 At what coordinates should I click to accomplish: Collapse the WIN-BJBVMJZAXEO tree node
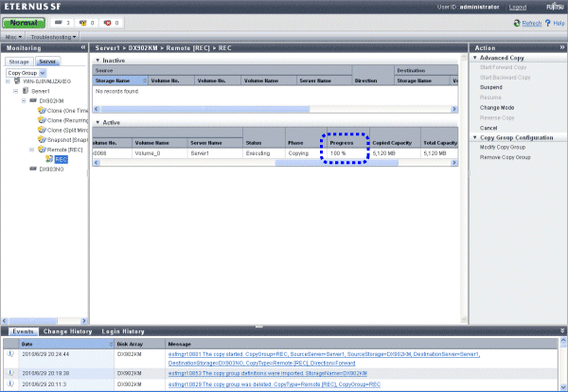8,81
